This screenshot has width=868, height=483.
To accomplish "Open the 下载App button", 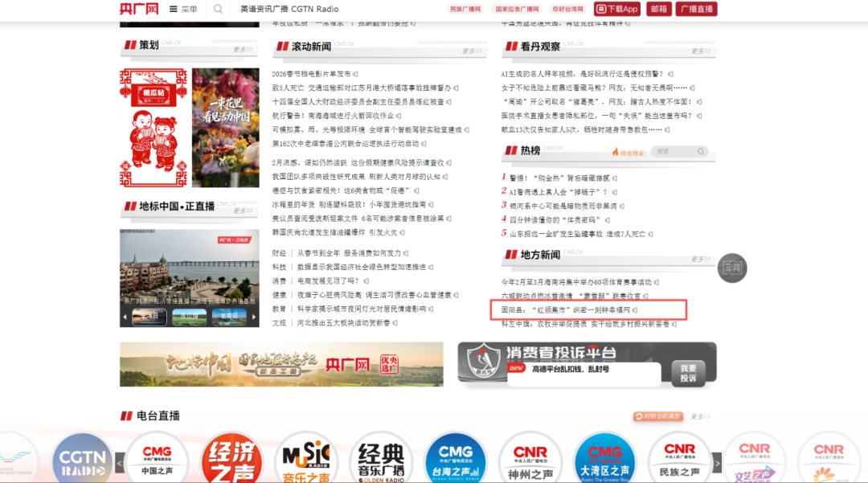I will coord(616,9).
